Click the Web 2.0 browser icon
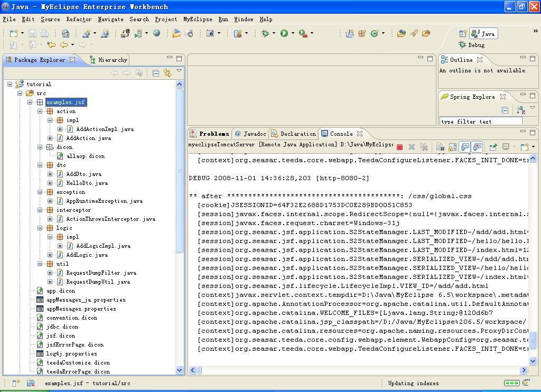Screen dimensions: 541x392 [x=66, y=33]
